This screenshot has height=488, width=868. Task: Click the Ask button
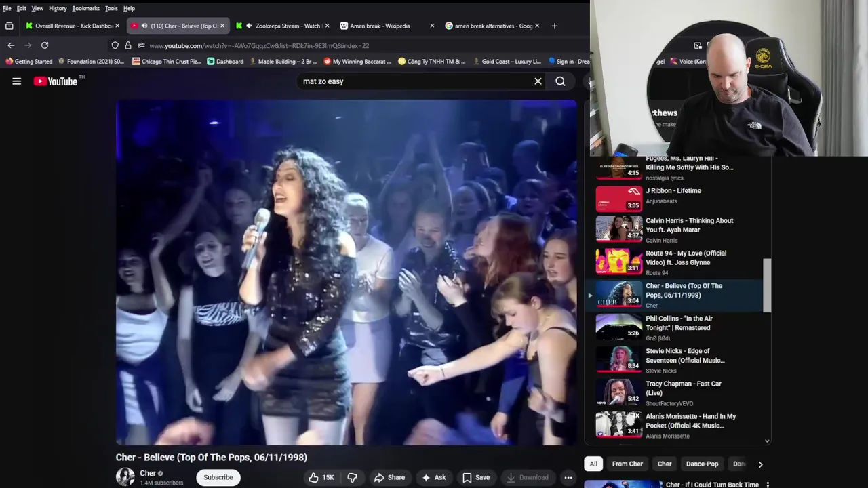tap(433, 477)
